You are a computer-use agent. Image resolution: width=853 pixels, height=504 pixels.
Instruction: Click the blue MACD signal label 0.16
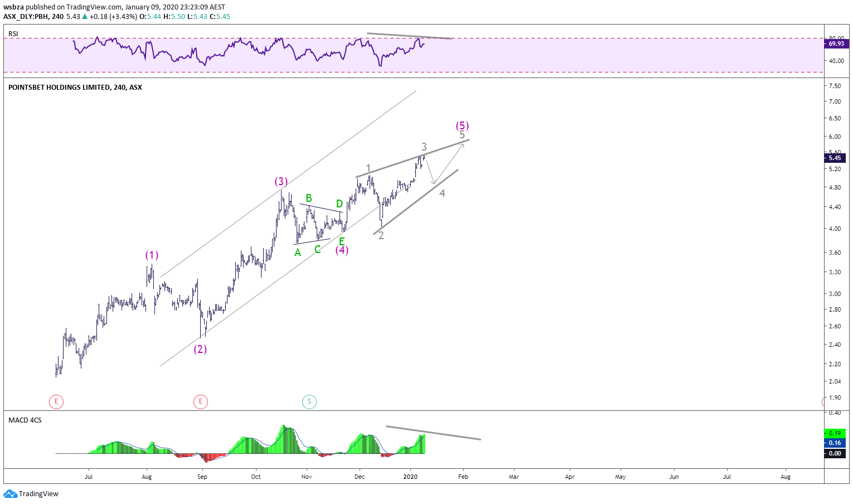[835, 443]
